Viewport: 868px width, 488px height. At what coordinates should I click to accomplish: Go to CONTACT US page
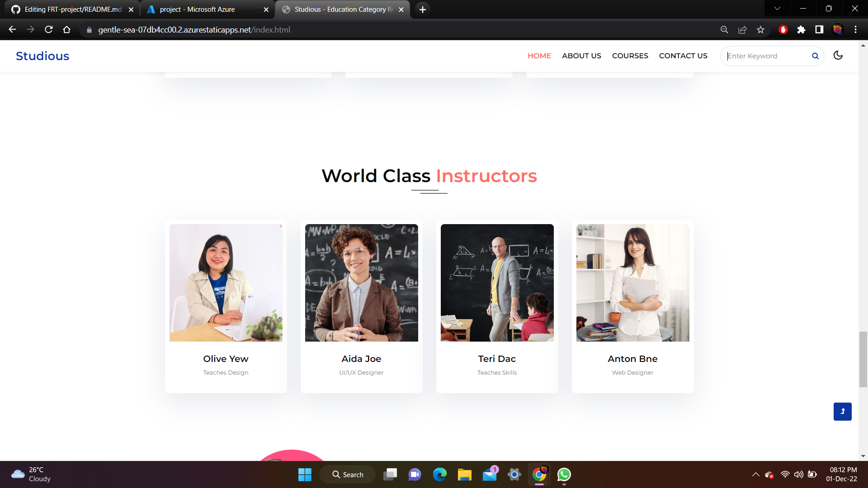click(683, 56)
